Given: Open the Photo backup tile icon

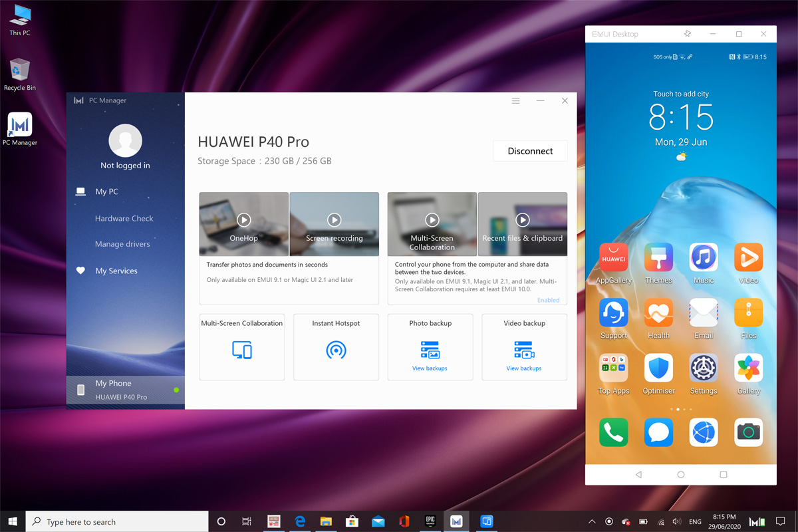Looking at the screenshot, I should pos(430,350).
